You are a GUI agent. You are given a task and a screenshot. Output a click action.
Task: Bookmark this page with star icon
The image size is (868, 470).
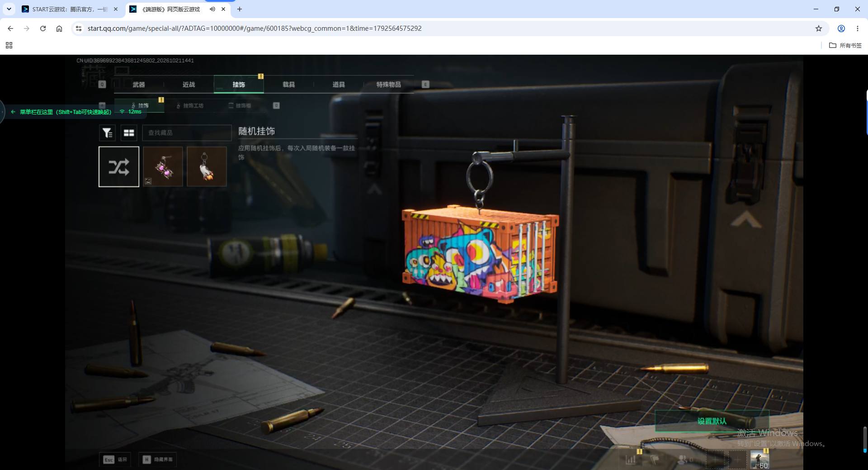tap(819, 28)
